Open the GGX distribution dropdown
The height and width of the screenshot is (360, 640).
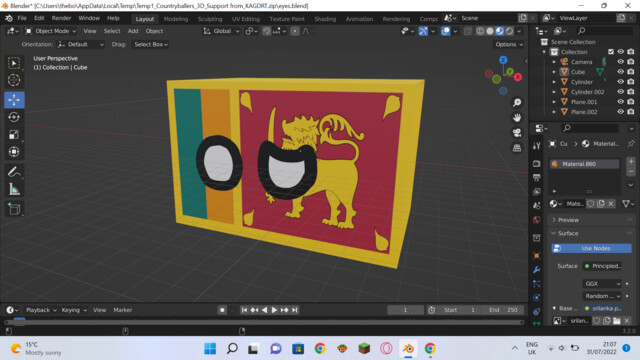tap(602, 284)
